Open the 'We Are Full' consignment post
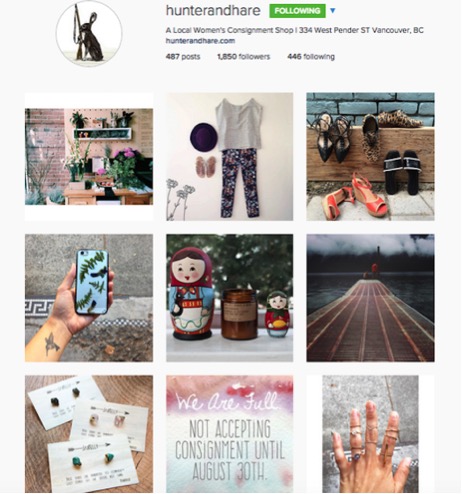Viewport: 462px width, 494px height. pos(230,434)
